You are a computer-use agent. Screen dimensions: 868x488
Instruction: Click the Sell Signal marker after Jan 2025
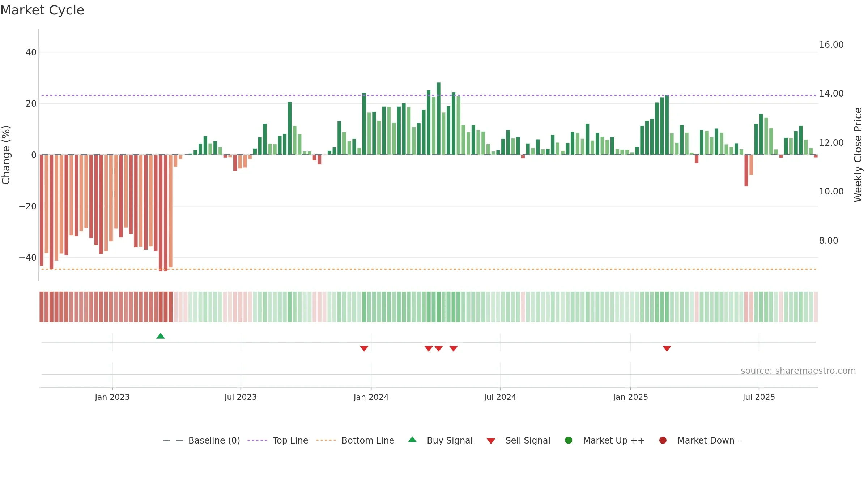[667, 348]
